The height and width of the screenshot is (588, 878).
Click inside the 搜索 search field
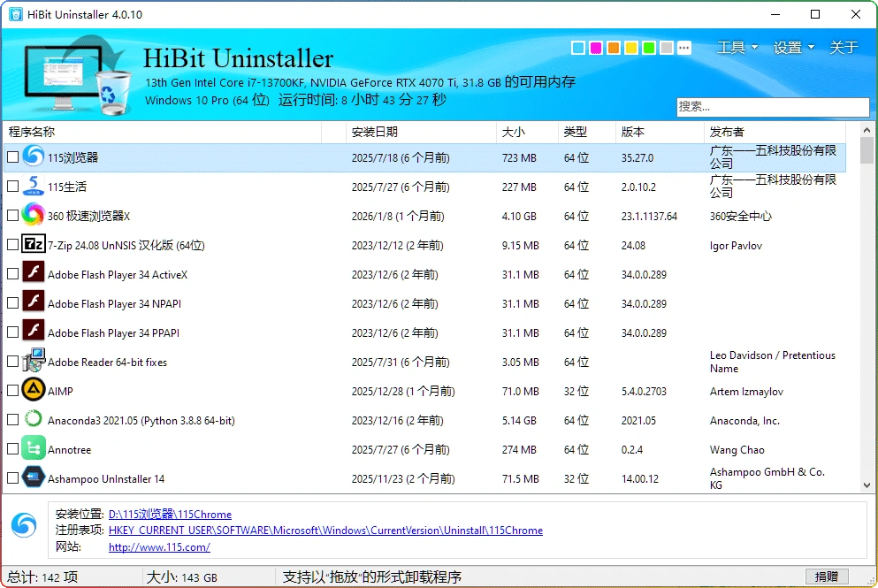point(772,107)
